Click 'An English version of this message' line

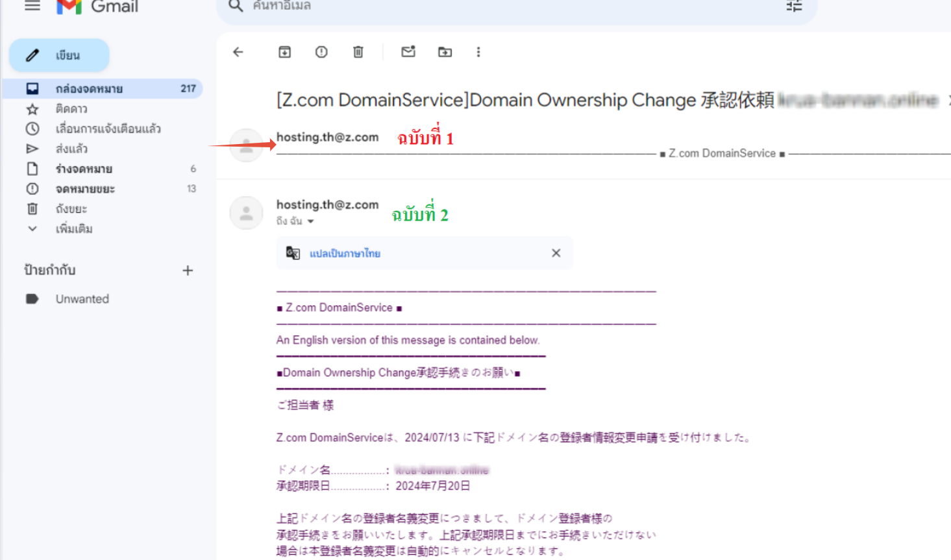click(x=408, y=340)
